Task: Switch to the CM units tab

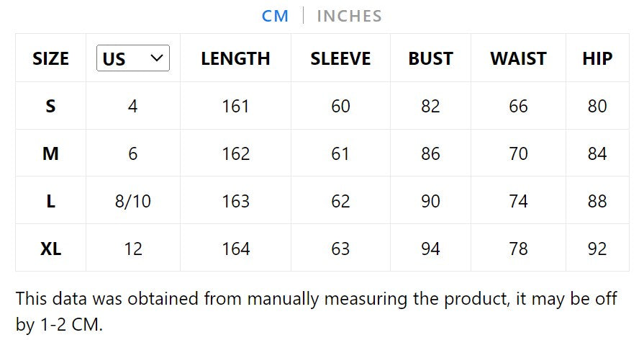Action: (x=275, y=16)
